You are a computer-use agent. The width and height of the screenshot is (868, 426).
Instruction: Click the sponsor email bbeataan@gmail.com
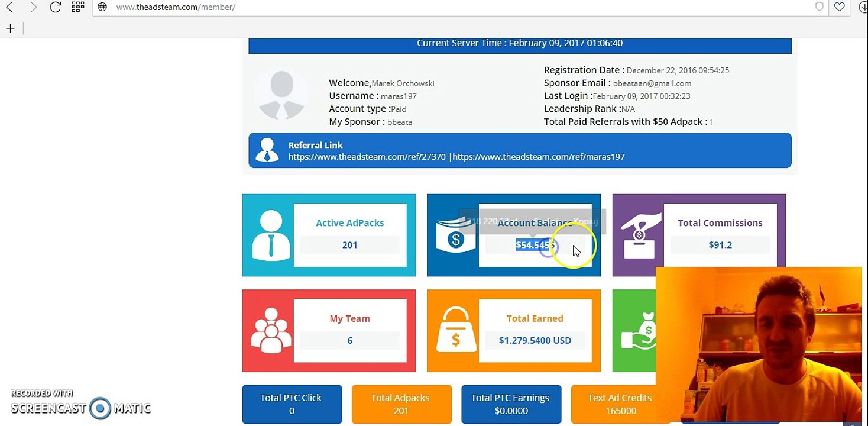point(652,83)
